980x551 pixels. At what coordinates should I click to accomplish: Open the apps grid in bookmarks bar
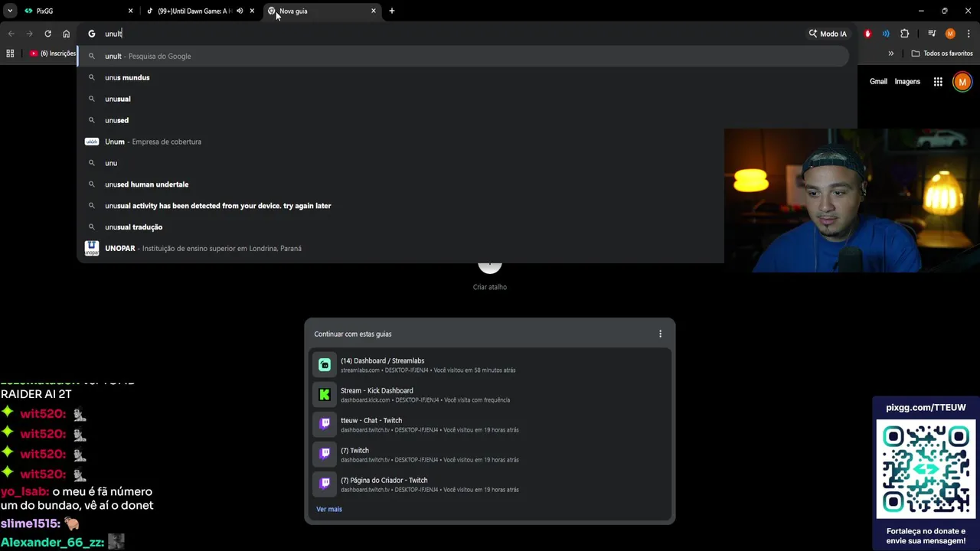[10, 54]
